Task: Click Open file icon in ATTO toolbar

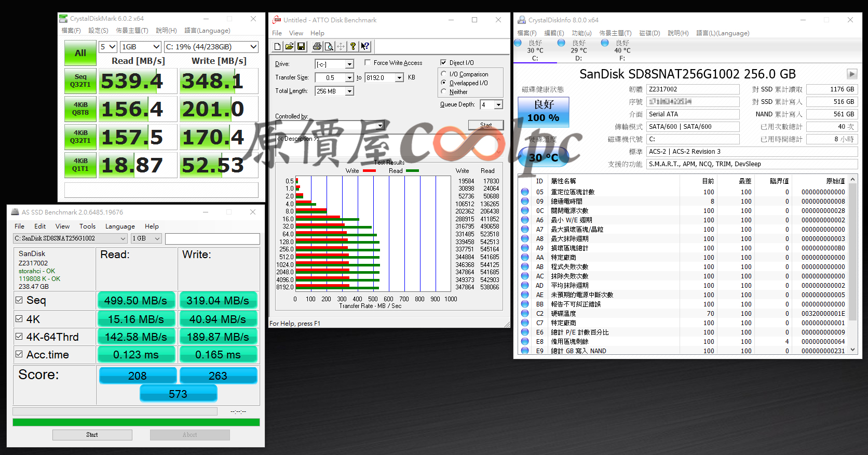Action: click(x=289, y=47)
